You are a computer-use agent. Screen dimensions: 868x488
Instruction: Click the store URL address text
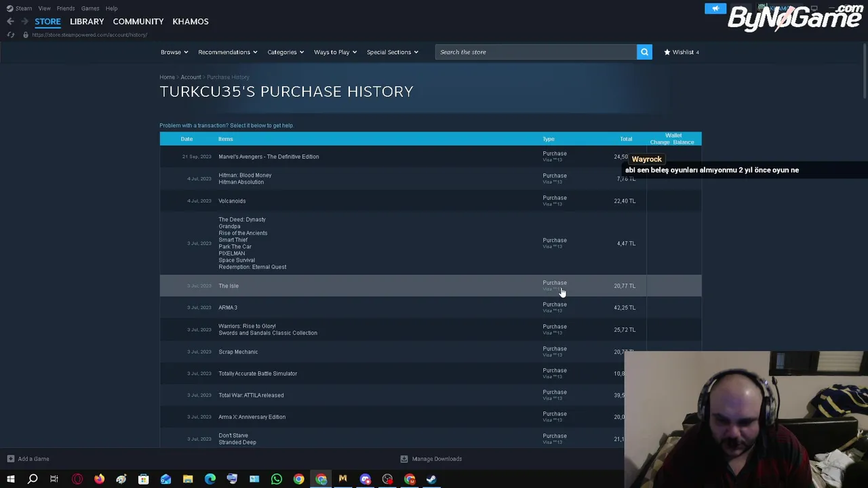click(x=90, y=35)
